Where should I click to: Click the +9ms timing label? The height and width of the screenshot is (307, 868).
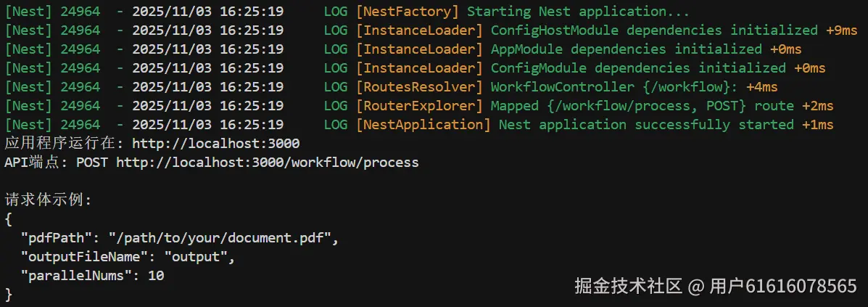point(842,30)
